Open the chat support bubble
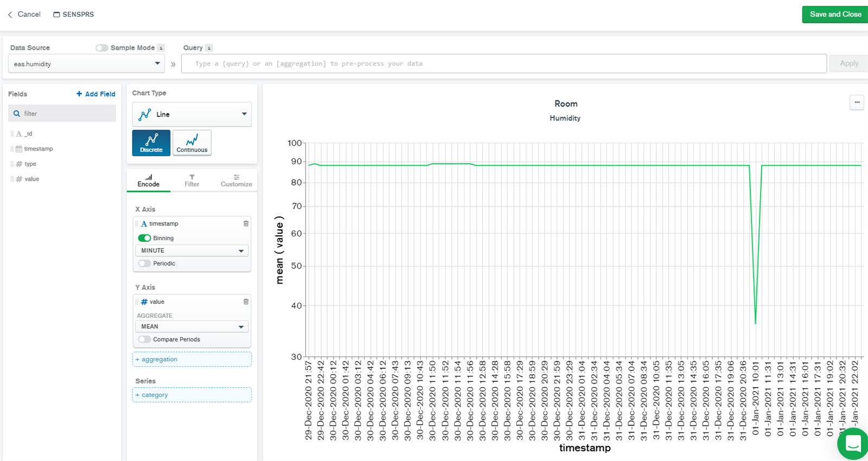 tap(853, 444)
